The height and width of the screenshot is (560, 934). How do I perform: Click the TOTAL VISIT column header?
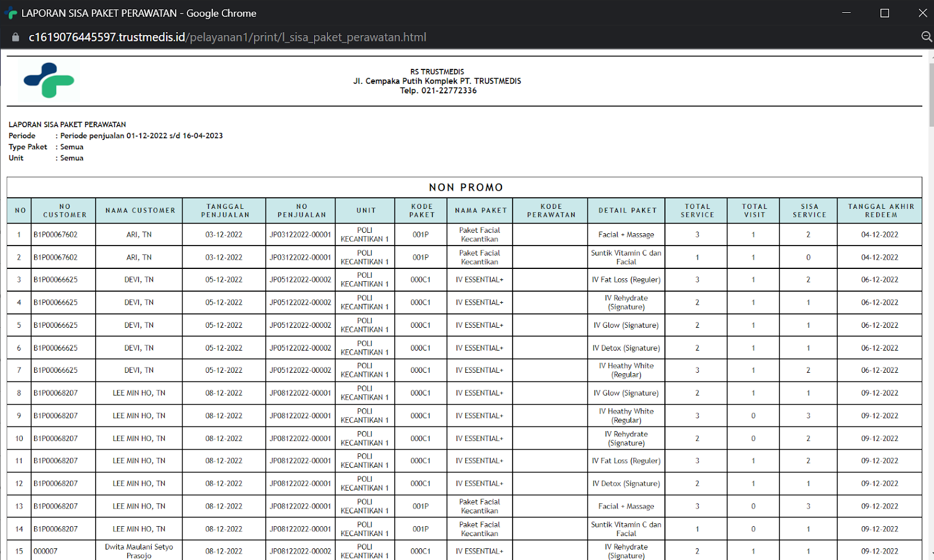point(754,211)
